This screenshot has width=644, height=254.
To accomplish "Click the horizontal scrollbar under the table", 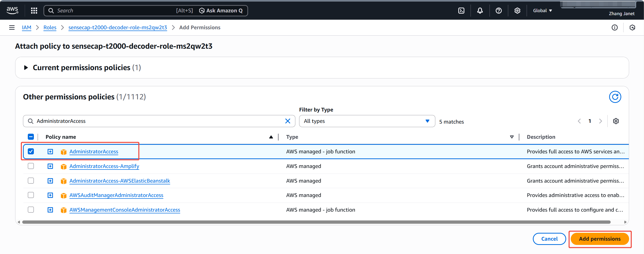I will coord(316,222).
